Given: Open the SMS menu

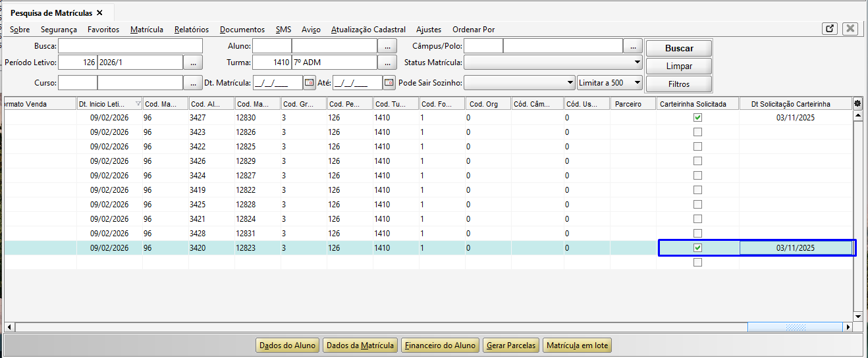Looking at the screenshot, I should point(283,30).
